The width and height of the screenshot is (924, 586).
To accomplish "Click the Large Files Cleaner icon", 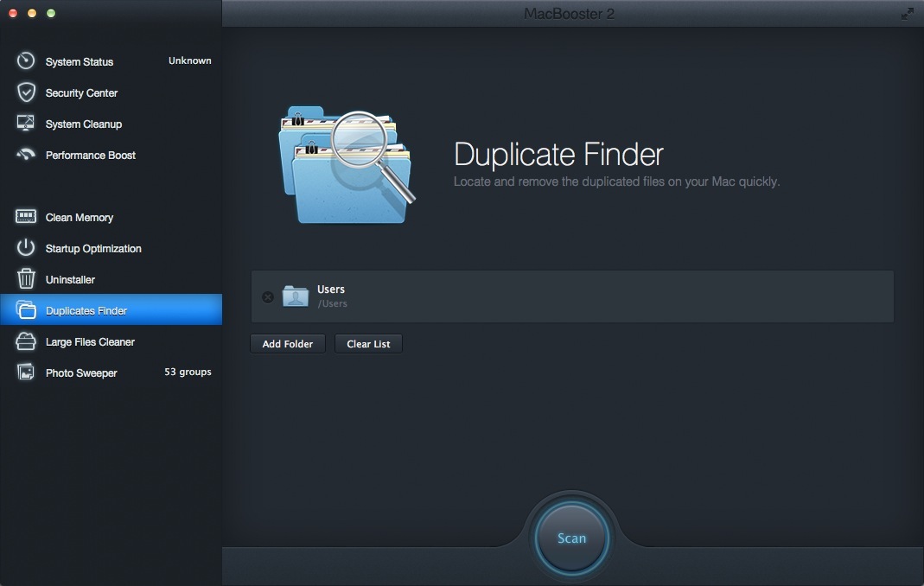I will point(26,341).
